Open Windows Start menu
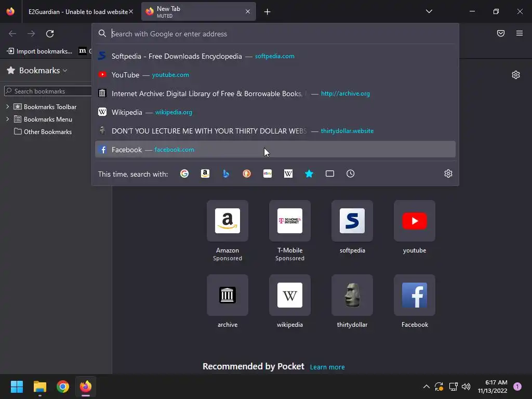 tap(17, 387)
